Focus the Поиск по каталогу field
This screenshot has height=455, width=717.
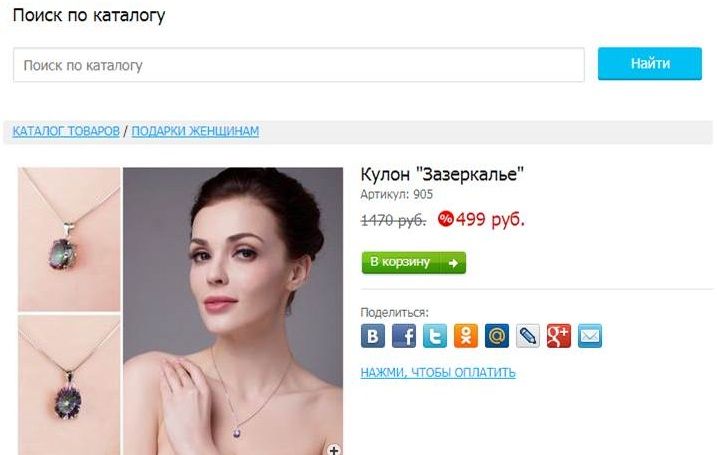pos(299,65)
